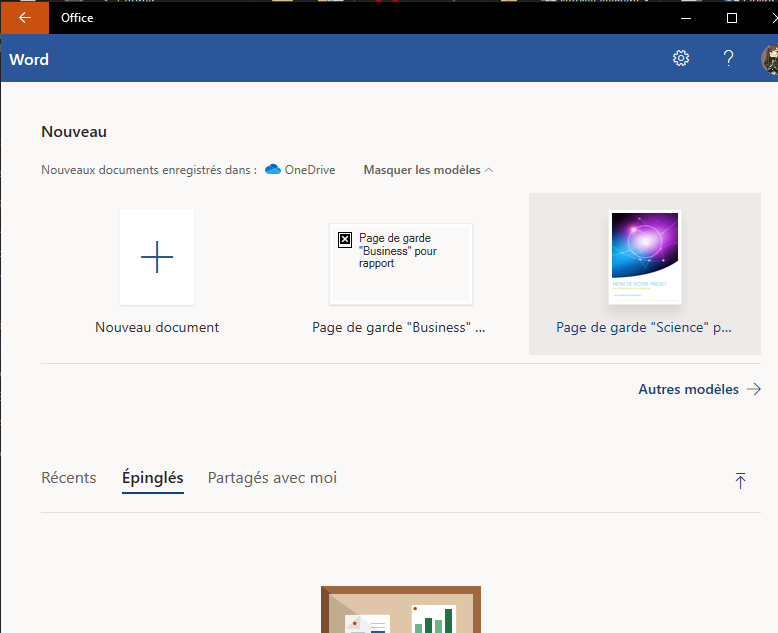Click the OneDrive save location text
The width and height of the screenshot is (778, 633).
[310, 170]
